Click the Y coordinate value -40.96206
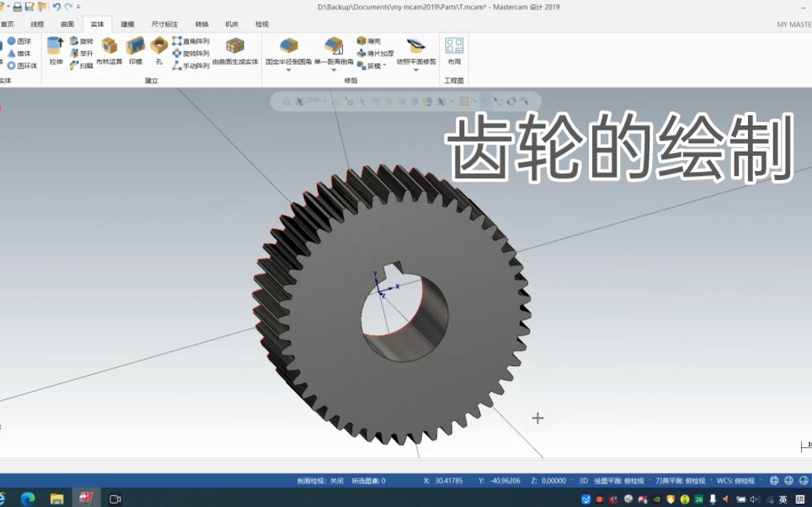Screen dimensions: 812x507 [505, 481]
